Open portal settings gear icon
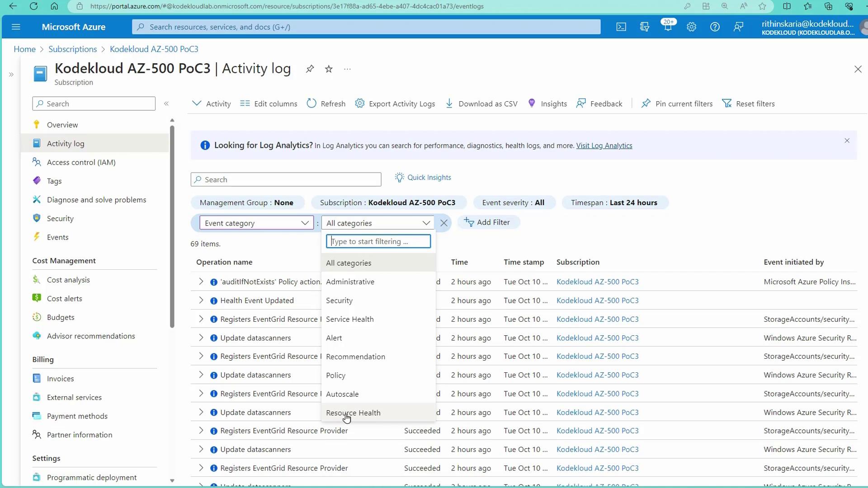Screen dimensions: 868x488 691,27
